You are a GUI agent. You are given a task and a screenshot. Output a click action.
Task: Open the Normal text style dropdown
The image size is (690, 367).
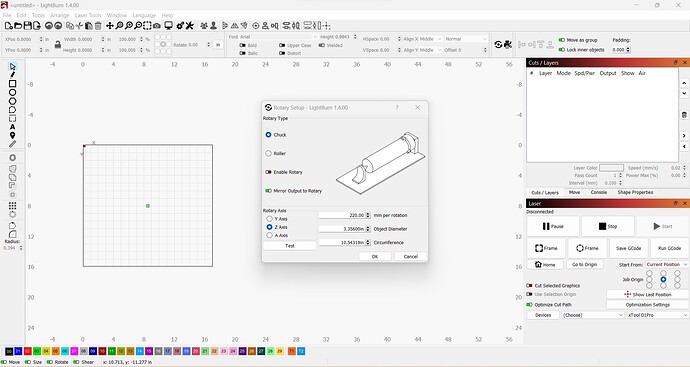tap(466, 39)
